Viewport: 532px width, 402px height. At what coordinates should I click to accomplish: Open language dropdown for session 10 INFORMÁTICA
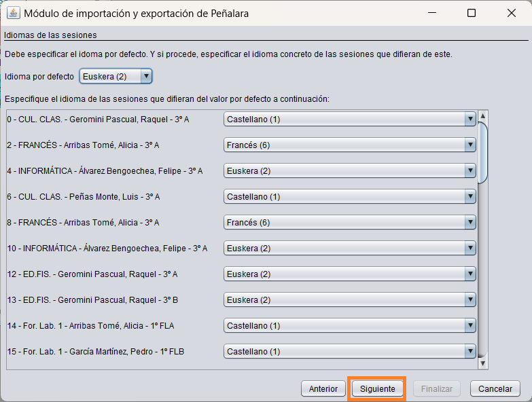[x=349, y=248]
